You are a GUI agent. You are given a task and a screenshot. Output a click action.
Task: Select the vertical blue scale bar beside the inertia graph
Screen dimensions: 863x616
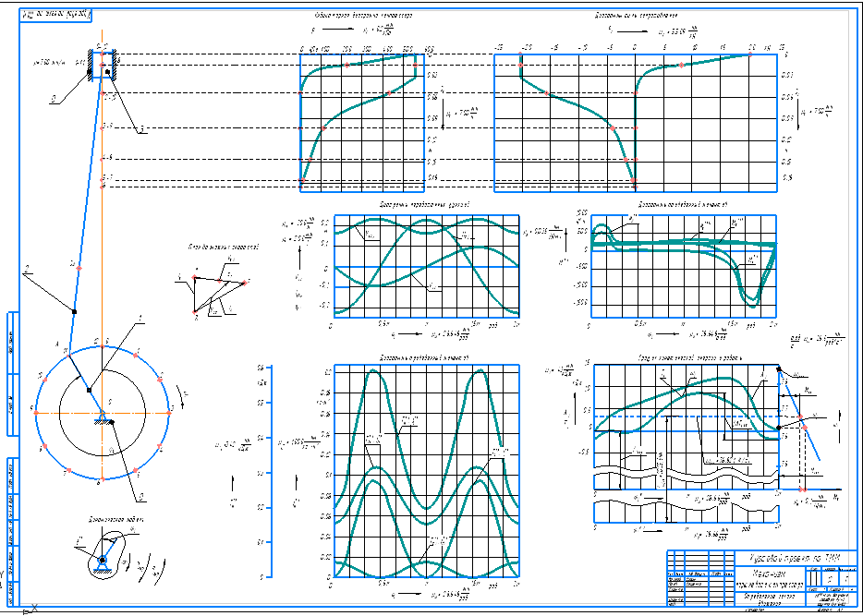tap(269, 471)
